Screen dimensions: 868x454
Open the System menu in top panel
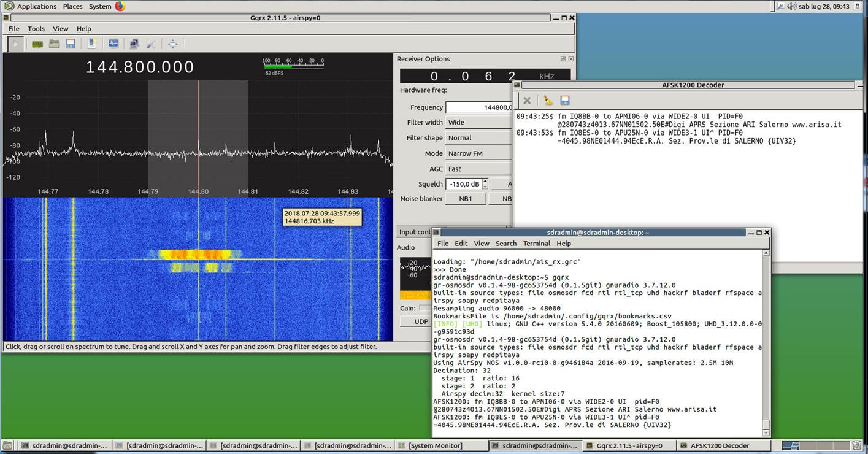click(x=100, y=6)
